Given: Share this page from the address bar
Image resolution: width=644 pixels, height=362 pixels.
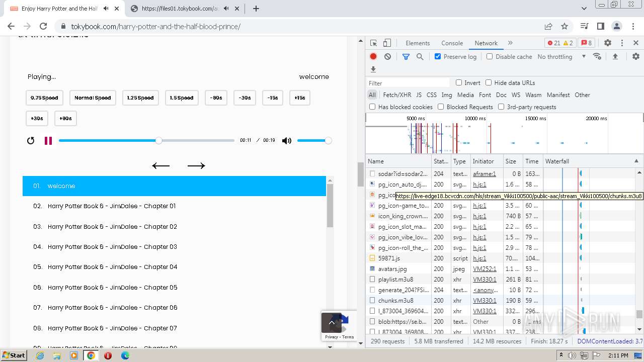Looking at the screenshot, I should (548, 26).
